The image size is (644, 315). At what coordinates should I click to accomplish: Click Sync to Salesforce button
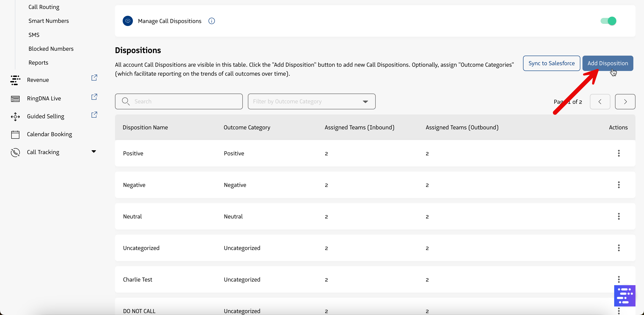551,63
